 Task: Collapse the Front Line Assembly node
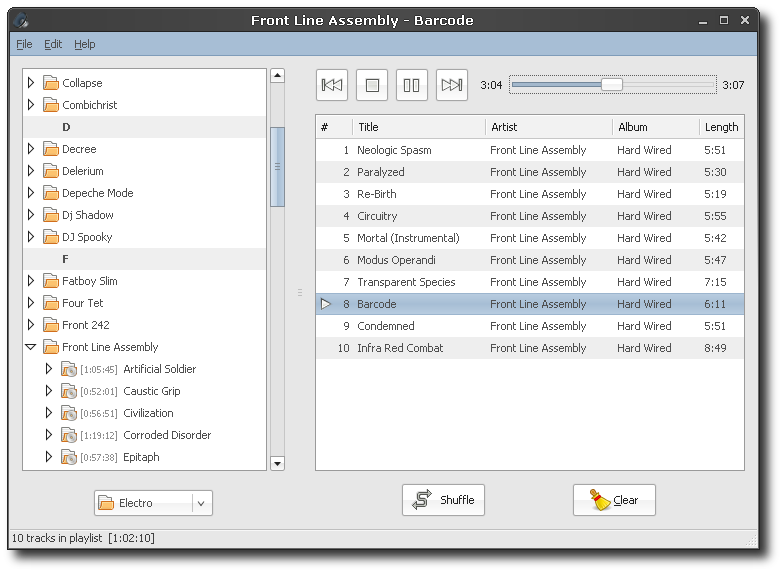tap(31, 347)
